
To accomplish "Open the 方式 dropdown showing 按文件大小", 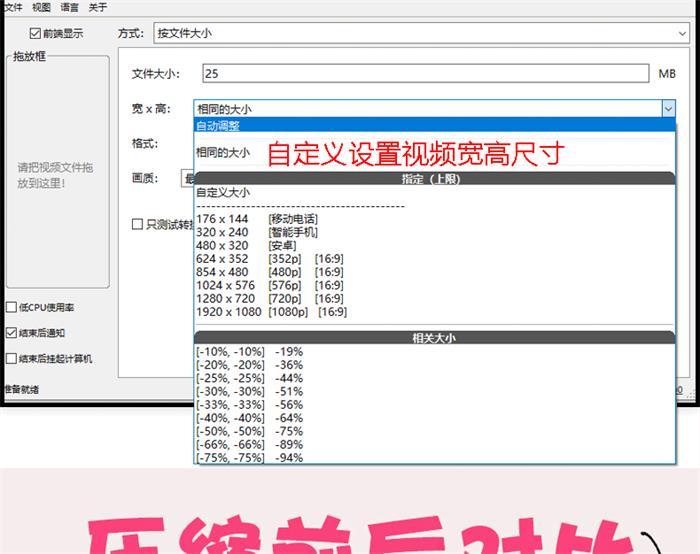I will pos(421,33).
